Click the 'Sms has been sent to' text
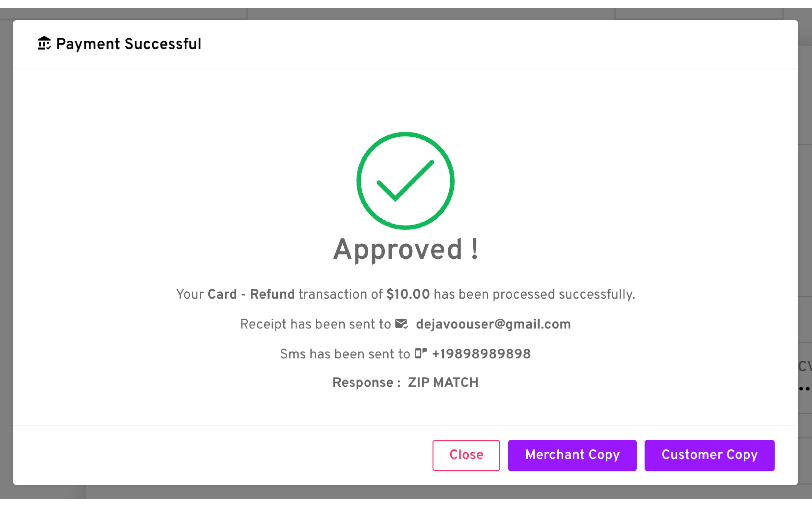Image resolution: width=812 pixels, height=507 pixels. tap(345, 354)
